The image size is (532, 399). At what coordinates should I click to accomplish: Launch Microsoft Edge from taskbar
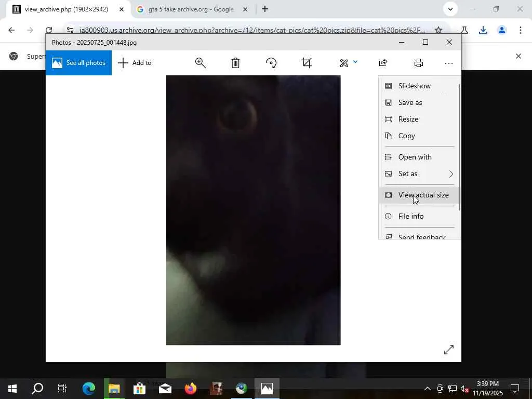pos(88,389)
